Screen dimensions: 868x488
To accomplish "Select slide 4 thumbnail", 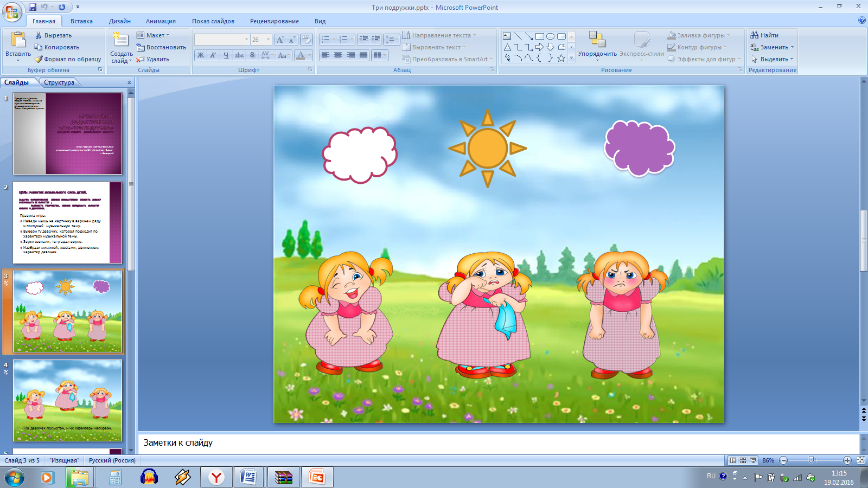I will (x=68, y=400).
